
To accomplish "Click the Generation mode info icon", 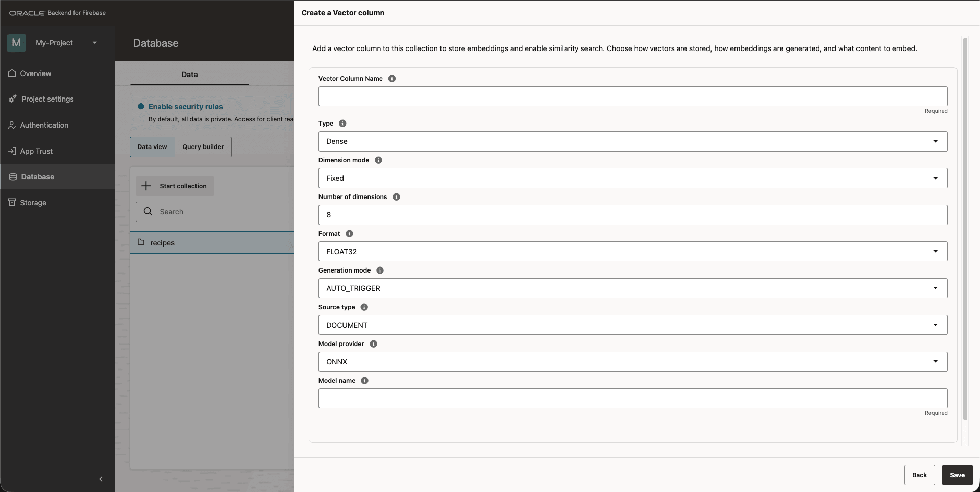I will (380, 270).
